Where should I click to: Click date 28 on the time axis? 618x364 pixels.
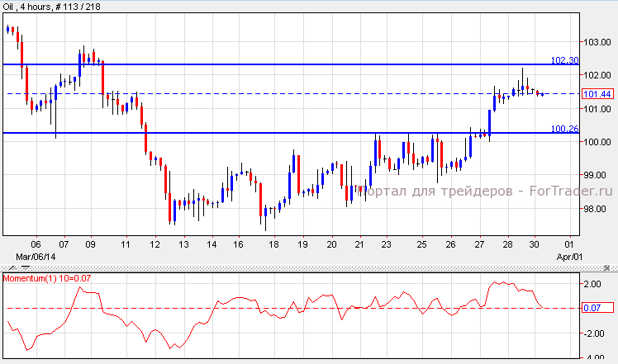(511, 245)
